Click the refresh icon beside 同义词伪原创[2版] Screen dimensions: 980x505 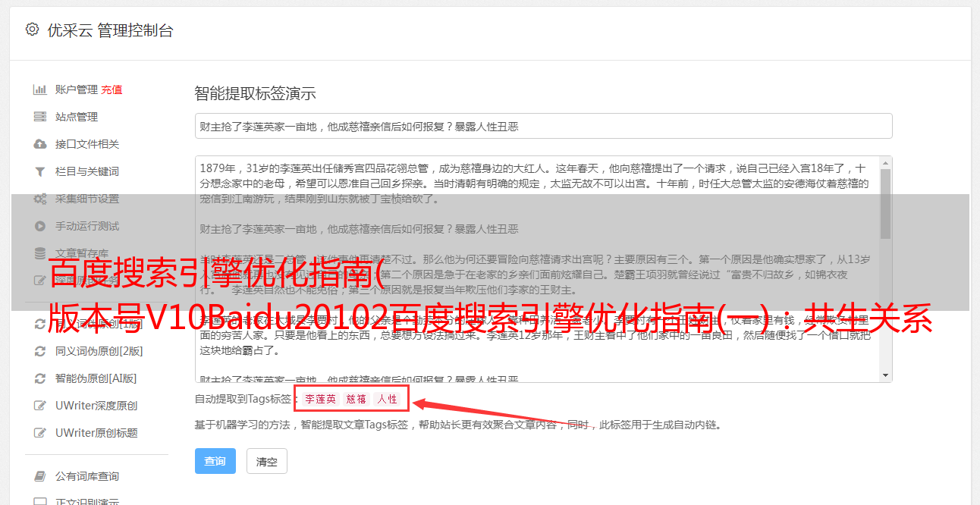coord(40,351)
